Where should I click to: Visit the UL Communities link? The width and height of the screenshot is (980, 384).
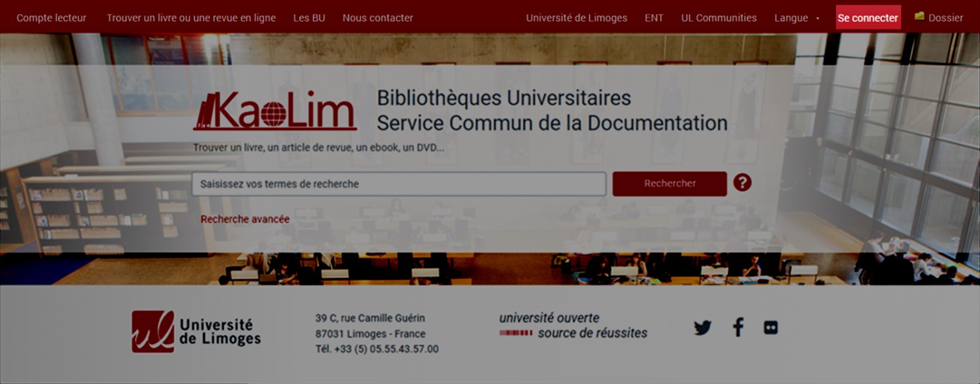point(719,18)
